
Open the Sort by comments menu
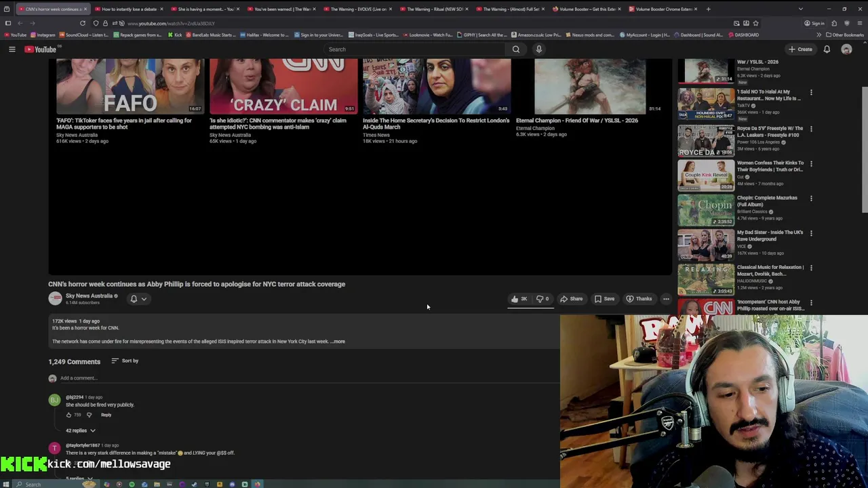(x=125, y=361)
